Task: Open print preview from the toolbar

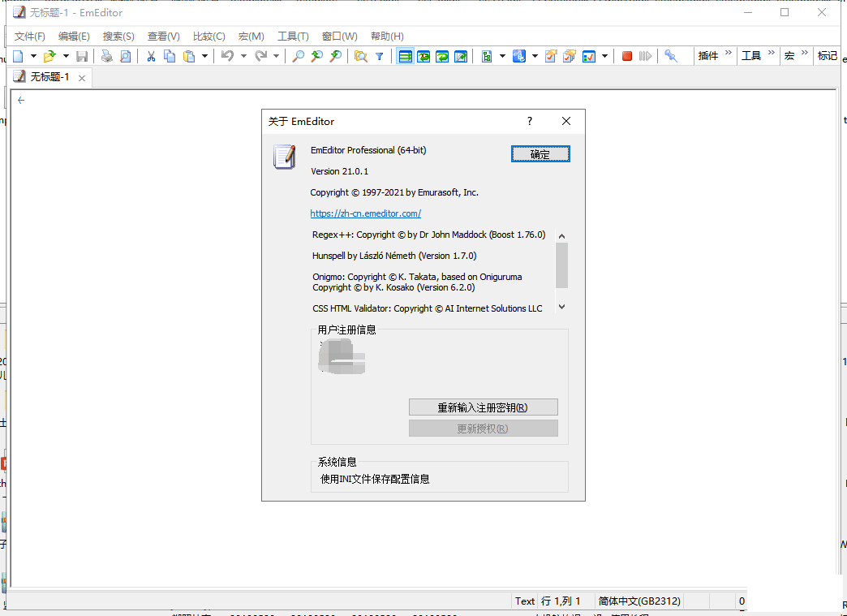Action: (125, 56)
